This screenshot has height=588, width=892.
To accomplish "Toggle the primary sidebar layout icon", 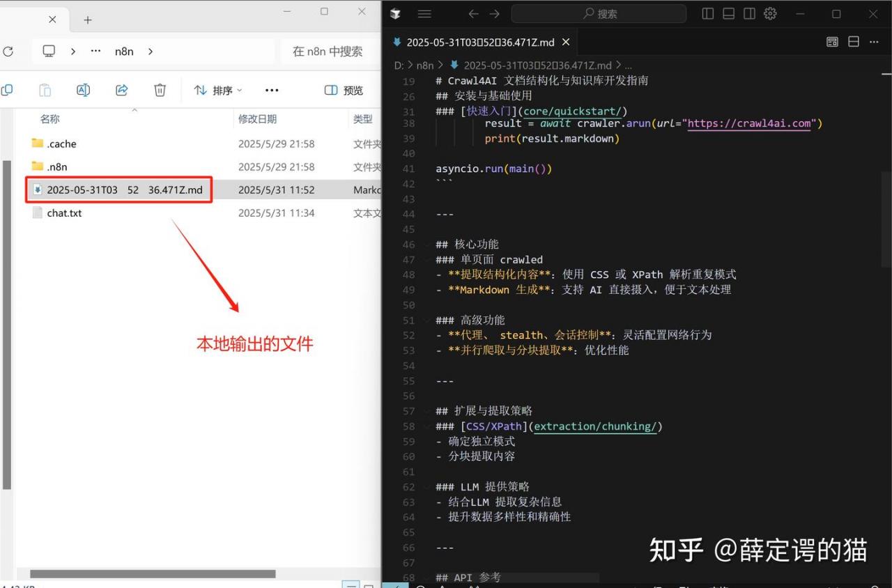I will (x=708, y=13).
